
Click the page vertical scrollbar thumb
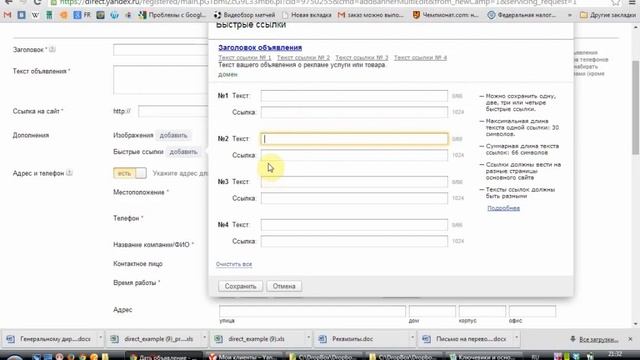pos(636,107)
